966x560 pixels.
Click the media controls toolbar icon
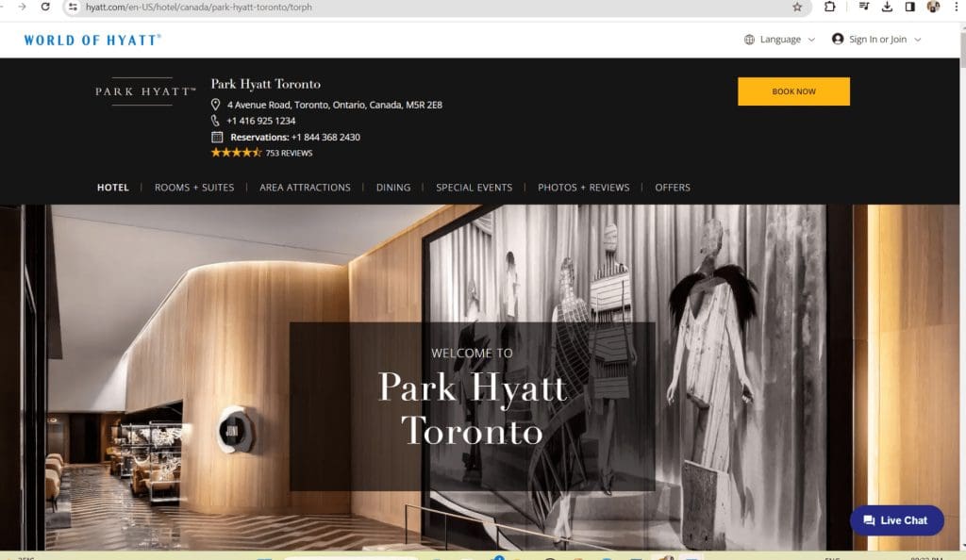tap(864, 8)
